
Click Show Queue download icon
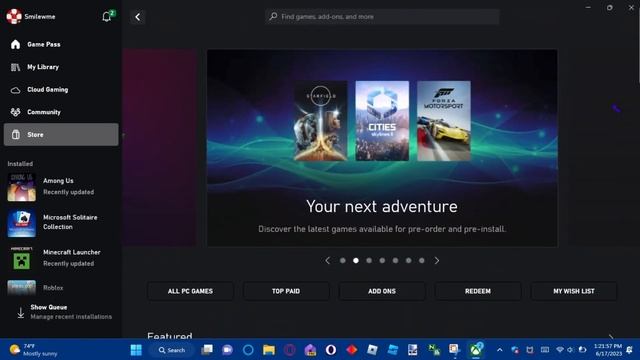click(20, 313)
